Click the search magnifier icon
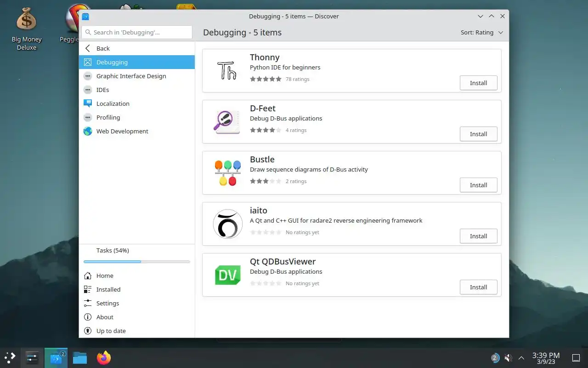 coord(88,32)
